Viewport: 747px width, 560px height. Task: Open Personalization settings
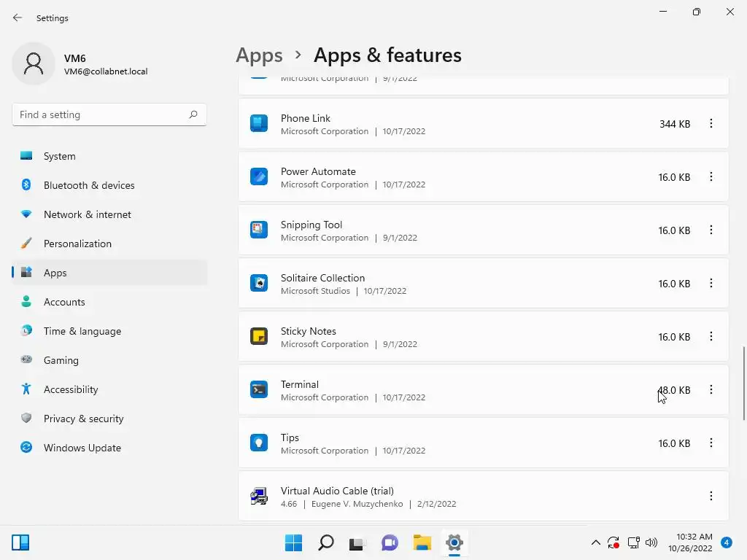click(109, 244)
